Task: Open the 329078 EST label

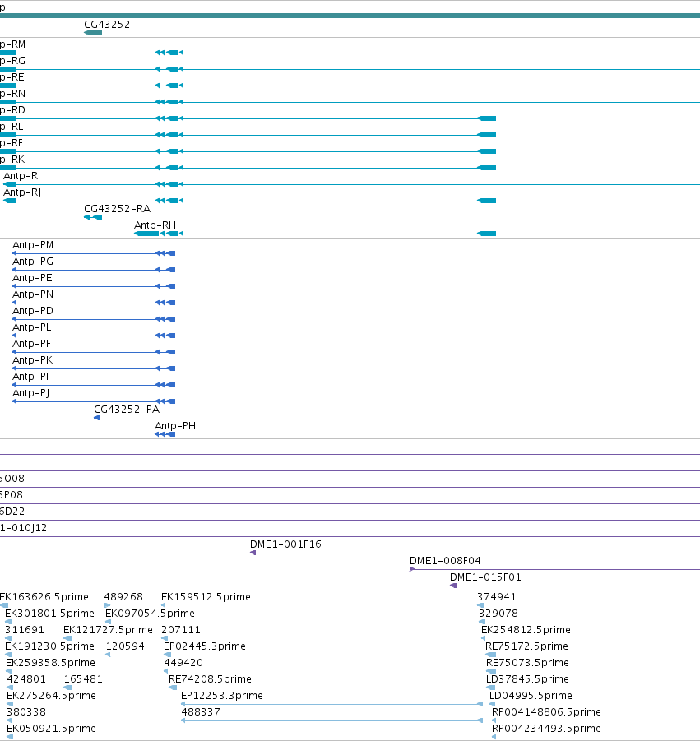Action: 498,614
